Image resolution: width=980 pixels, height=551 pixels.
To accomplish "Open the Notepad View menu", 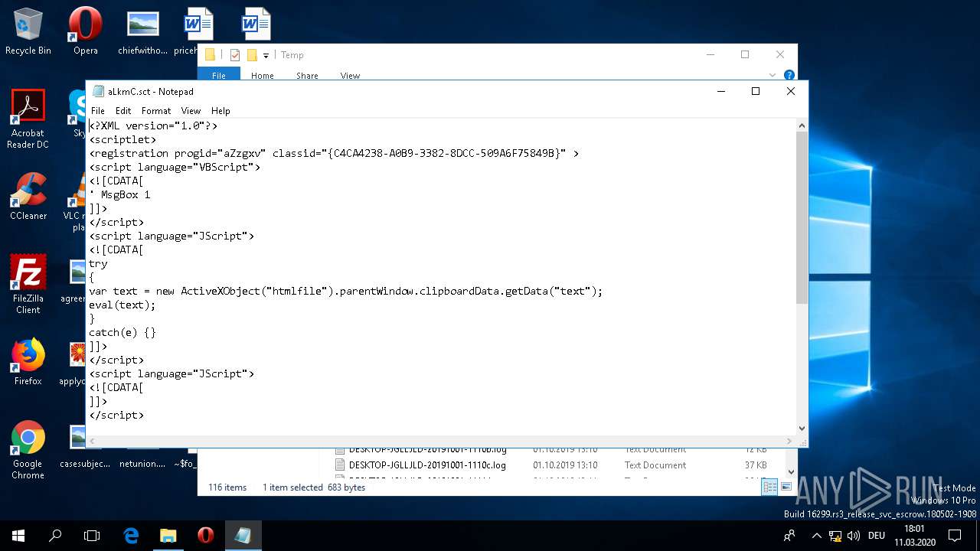I will point(191,110).
